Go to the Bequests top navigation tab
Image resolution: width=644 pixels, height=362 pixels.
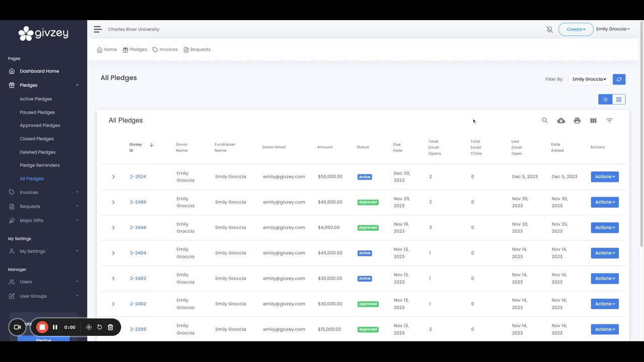(x=197, y=50)
